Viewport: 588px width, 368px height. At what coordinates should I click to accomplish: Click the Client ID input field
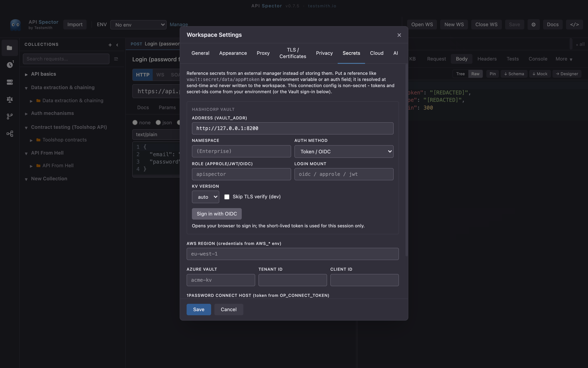click(364, 280)
